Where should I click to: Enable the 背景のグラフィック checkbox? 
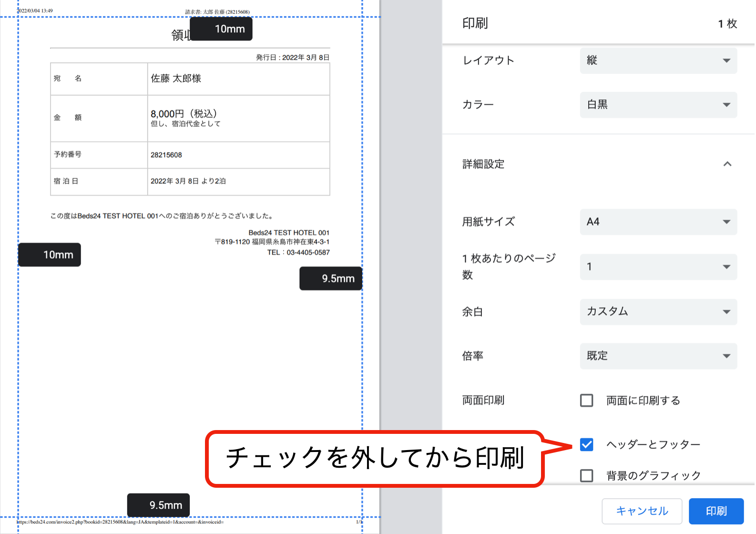(586, 475)
